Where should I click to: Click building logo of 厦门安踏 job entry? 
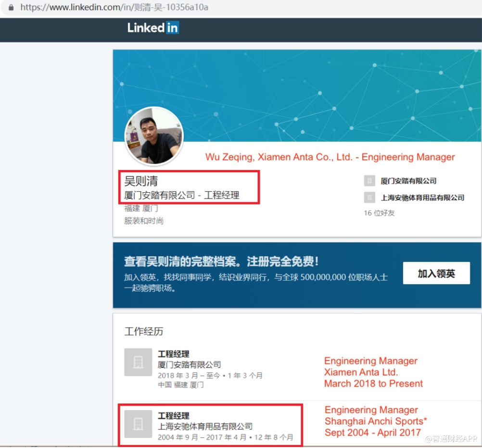pos(138,362)
